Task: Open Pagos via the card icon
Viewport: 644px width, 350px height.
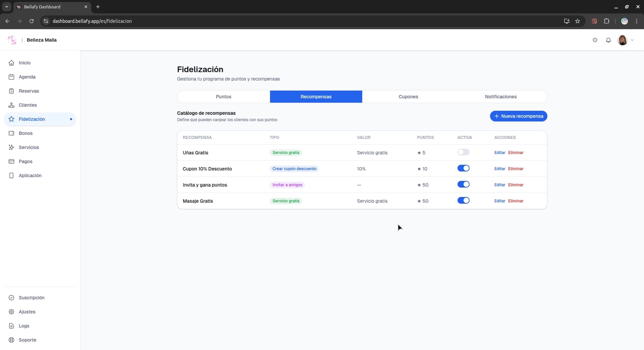Action: pos(11,161)
